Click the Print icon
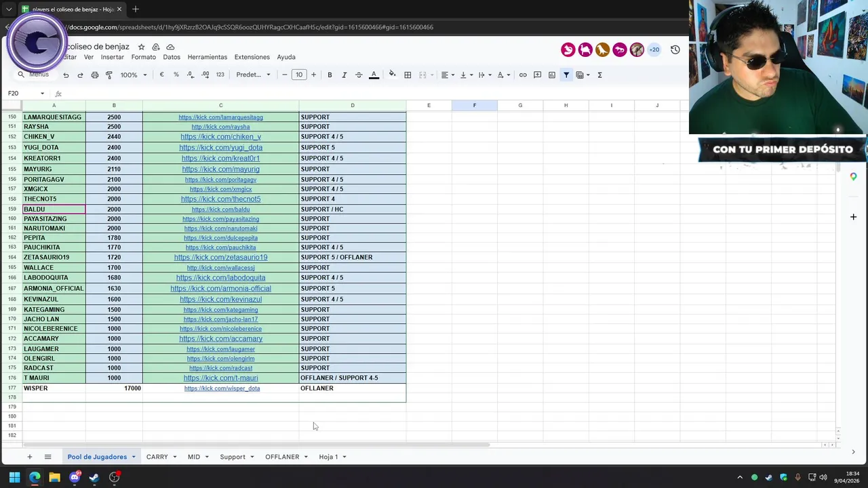This screenshot has height=488, width=868. click(x=95, y=75)
